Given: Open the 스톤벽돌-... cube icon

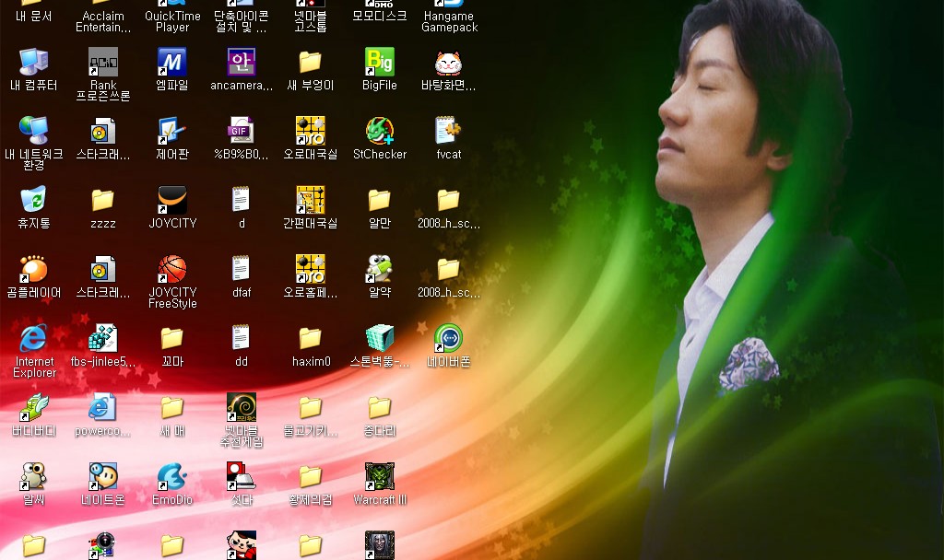Looking at the screenshot, I should [x=379, y=339].
